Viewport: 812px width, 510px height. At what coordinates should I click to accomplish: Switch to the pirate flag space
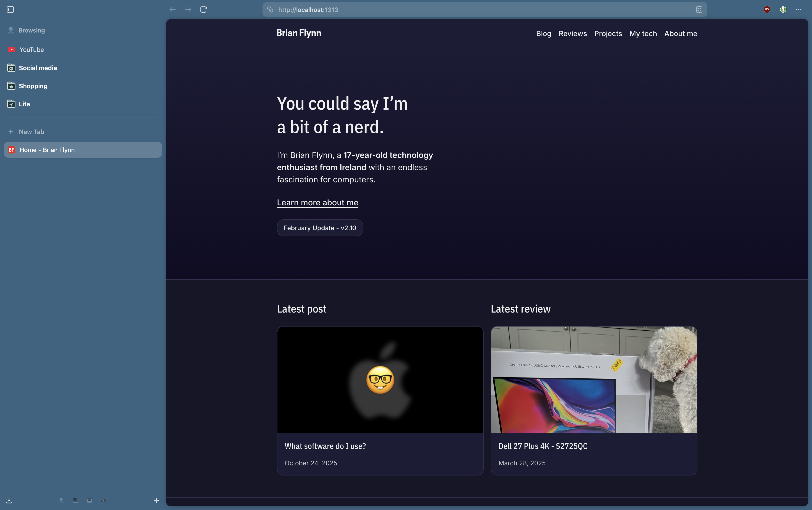point(104,501)
